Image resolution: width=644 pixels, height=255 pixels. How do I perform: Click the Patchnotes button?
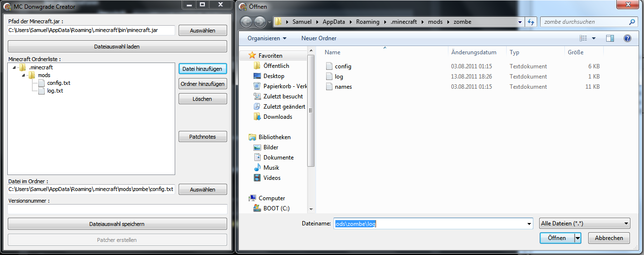click(x=202, y=137)
